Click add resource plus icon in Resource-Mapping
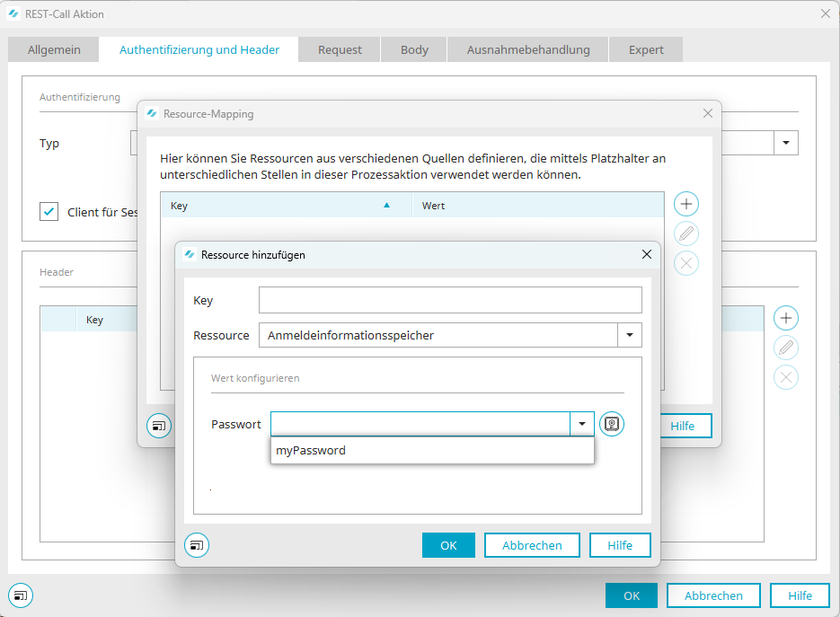840x617 pixels. pos(686,204)
